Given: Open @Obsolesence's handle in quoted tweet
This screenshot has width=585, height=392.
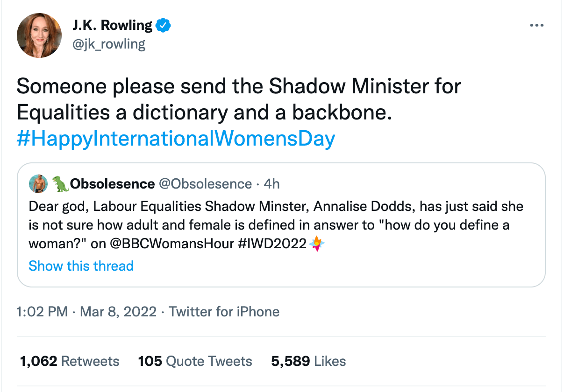Looking at the screenshot, I should pos(204,183).
